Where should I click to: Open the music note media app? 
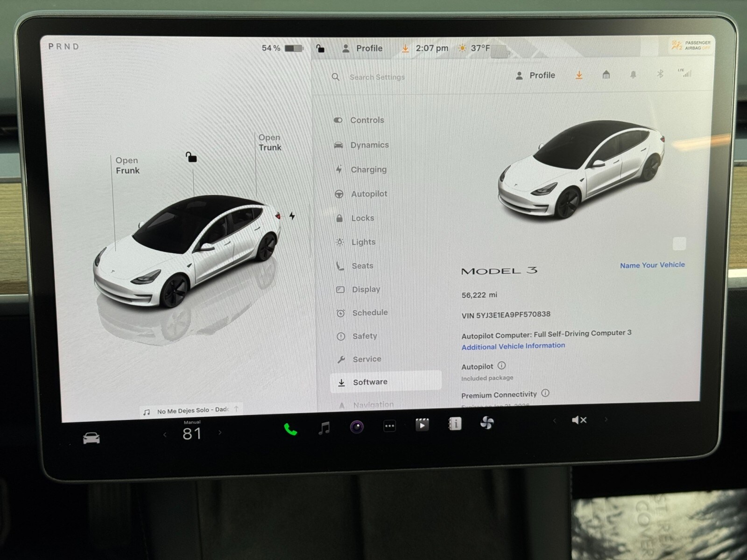pyautogui.click(x=324, y=427)
